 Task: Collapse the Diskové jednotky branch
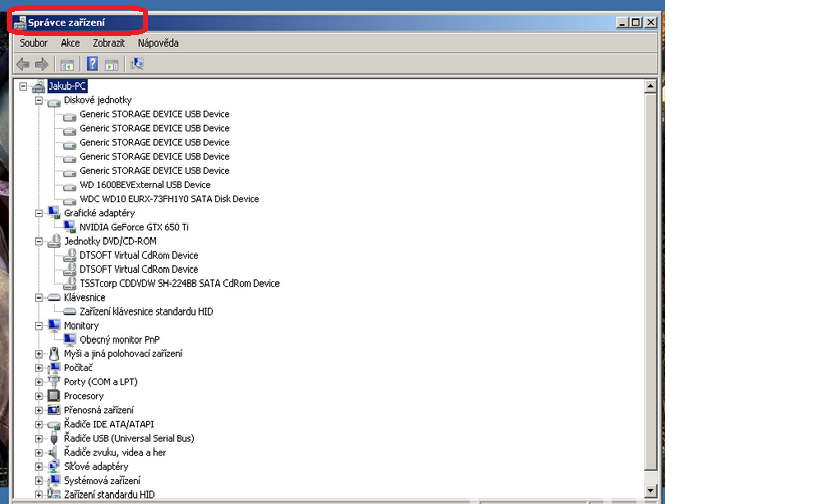(x=39, y=100)
